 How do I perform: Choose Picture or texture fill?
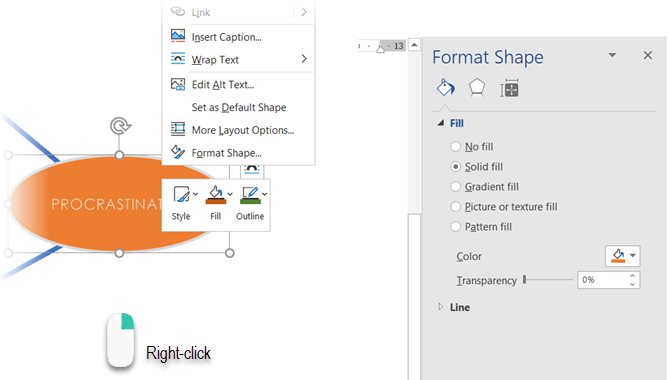click(x=504, y=207)
